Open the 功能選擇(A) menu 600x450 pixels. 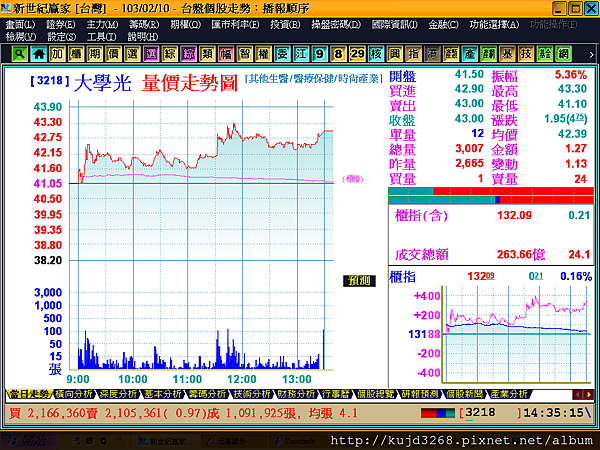494,25
